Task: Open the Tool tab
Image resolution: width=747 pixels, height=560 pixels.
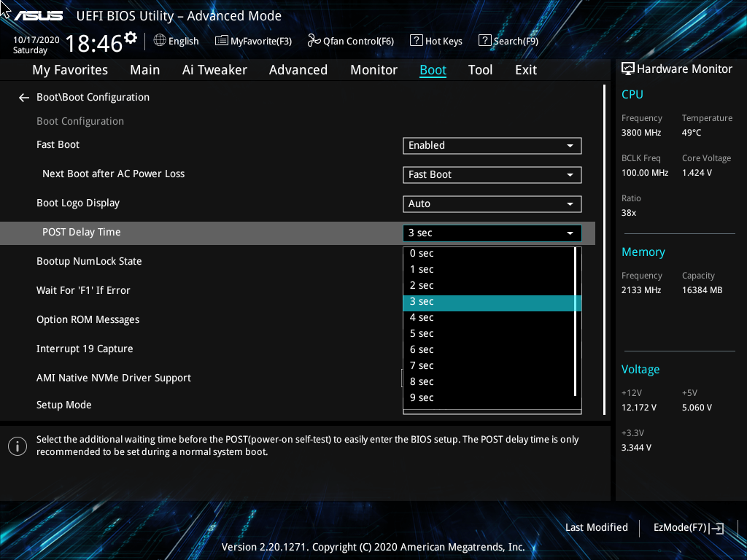Action: pyautogui.click(x=480, y=70)
